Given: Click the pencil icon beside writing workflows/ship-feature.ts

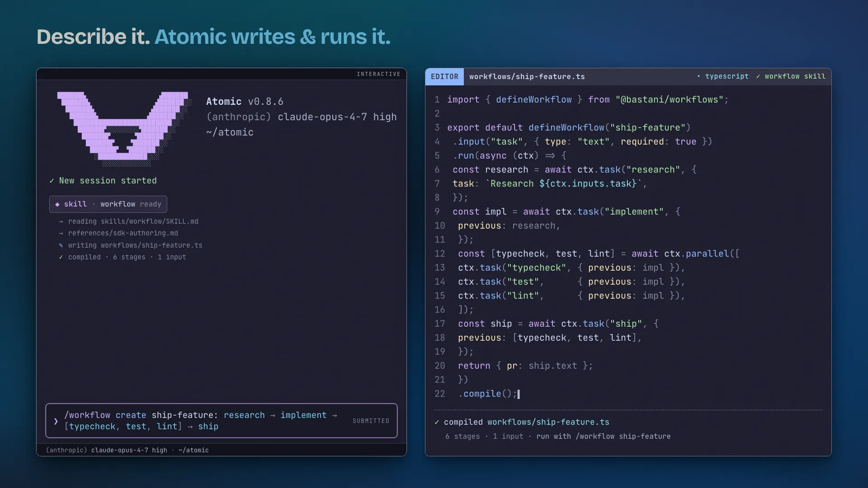Looking at the screenshot, I should [61, 245].
